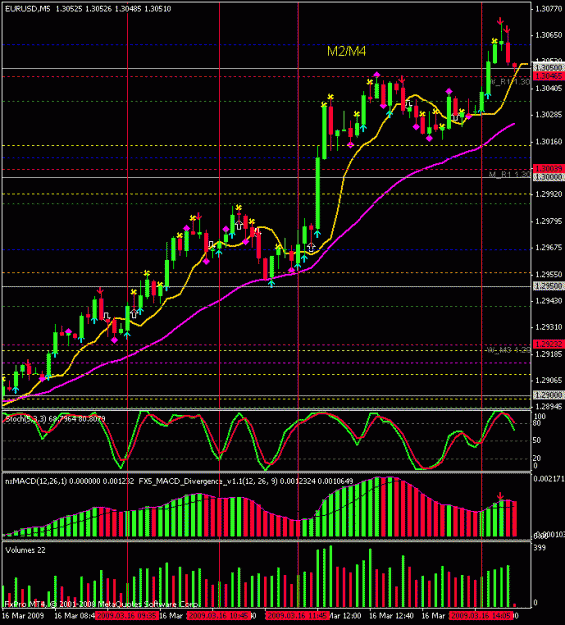
Task: Select the 2009.03.16 10:45 time marker
Action: 219,616
